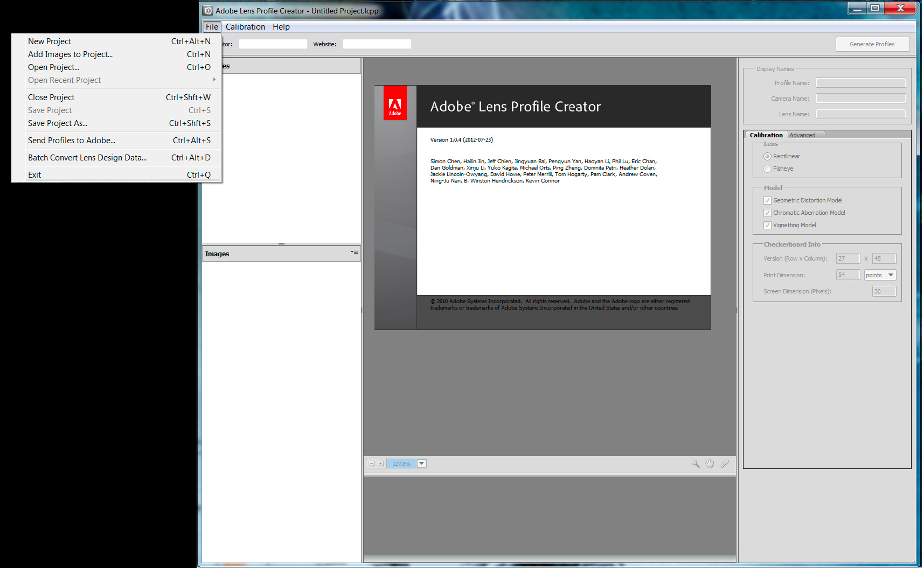Open the Print Dimension units dropdown
This screenshot has width=924, height=568.
pos(880,275)
